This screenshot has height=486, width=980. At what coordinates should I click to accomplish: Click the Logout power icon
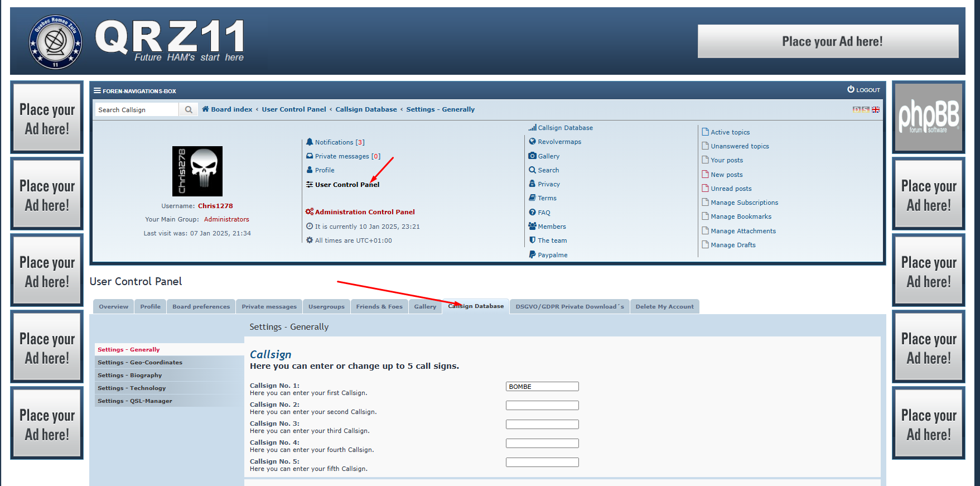click(x=851, y=89)
